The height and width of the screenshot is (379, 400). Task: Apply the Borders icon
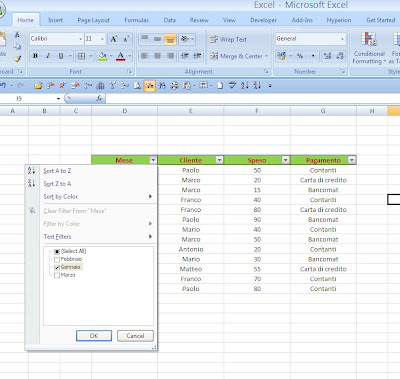[x=82, y=56]
